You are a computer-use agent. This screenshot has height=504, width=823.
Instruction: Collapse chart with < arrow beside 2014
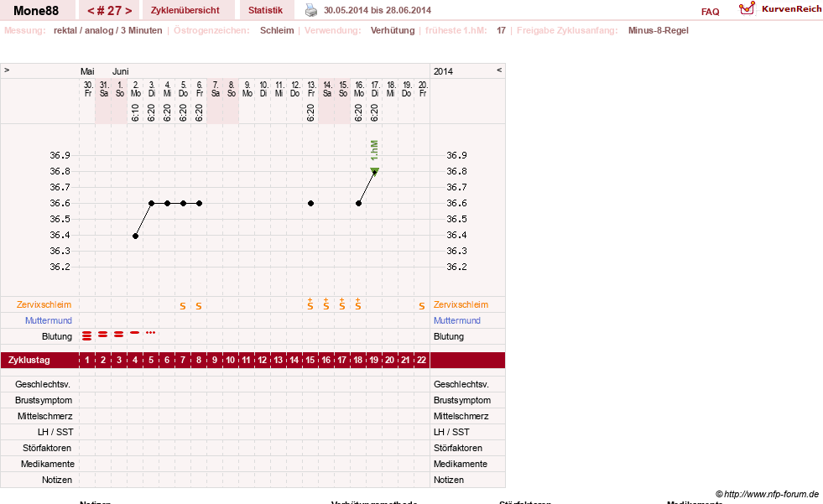(x=499, y=70)
